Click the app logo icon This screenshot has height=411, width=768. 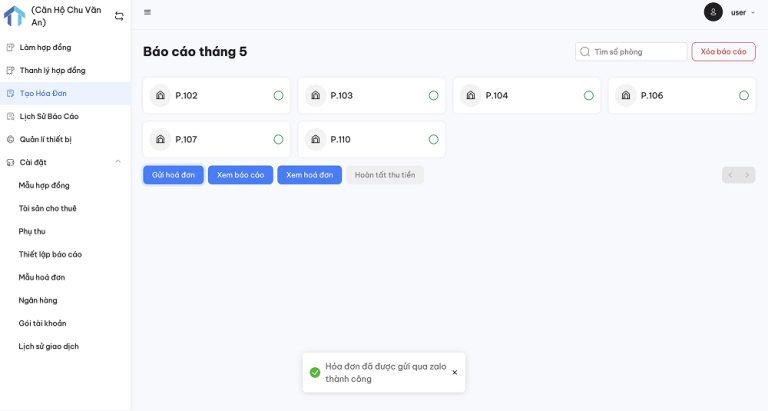(x=14, y=16)
